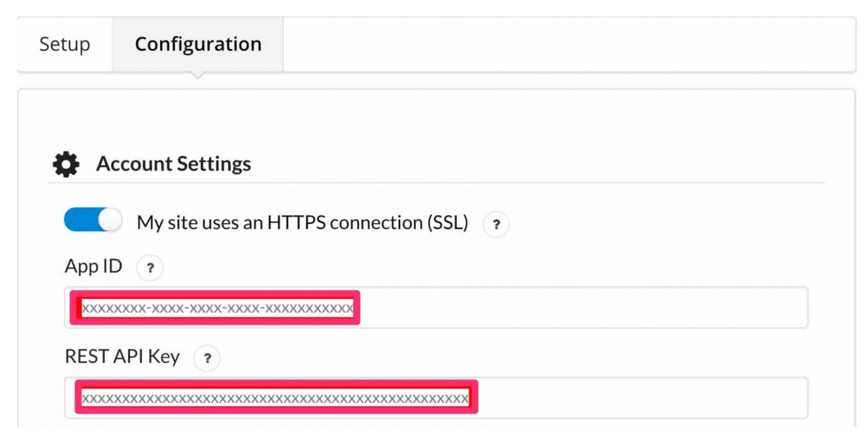Focus the REST API Key input field
This screenshot has height=446, width=868.
[x=574, y=399]
